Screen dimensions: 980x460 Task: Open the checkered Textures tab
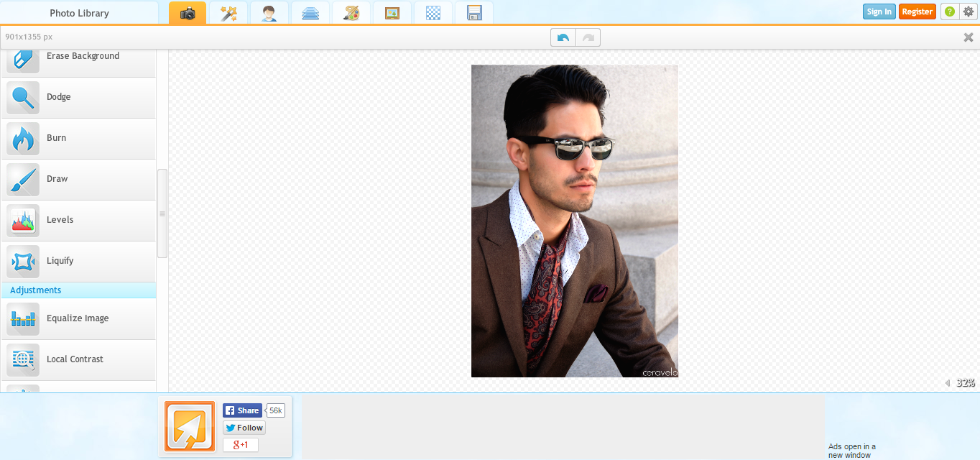433,13
